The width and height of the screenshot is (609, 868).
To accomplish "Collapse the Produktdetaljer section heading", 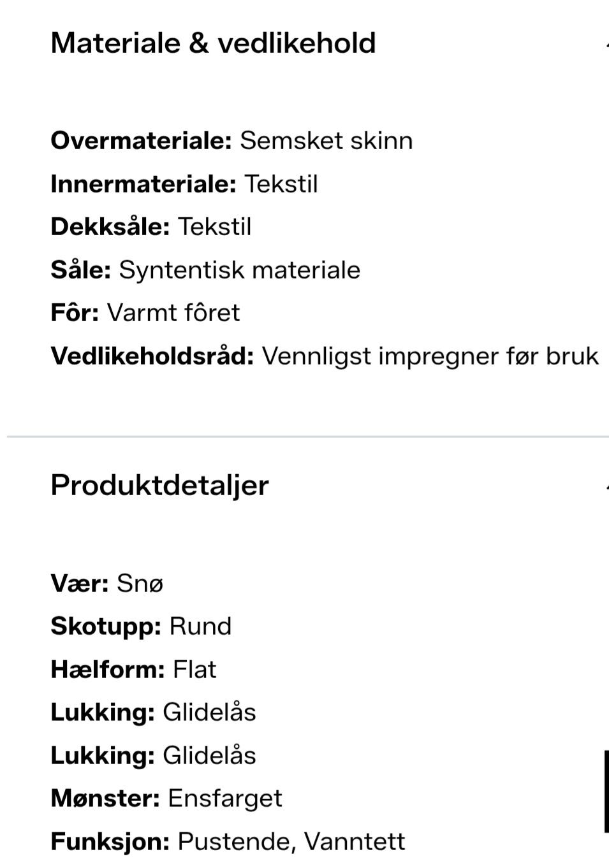I will click(x=159, y=485).
